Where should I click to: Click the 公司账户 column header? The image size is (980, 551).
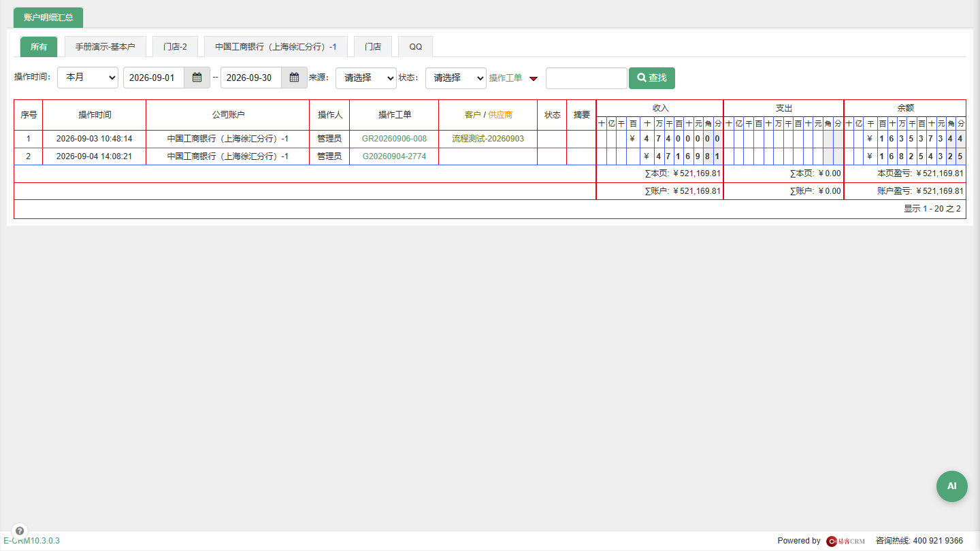[x=228, y=115]
